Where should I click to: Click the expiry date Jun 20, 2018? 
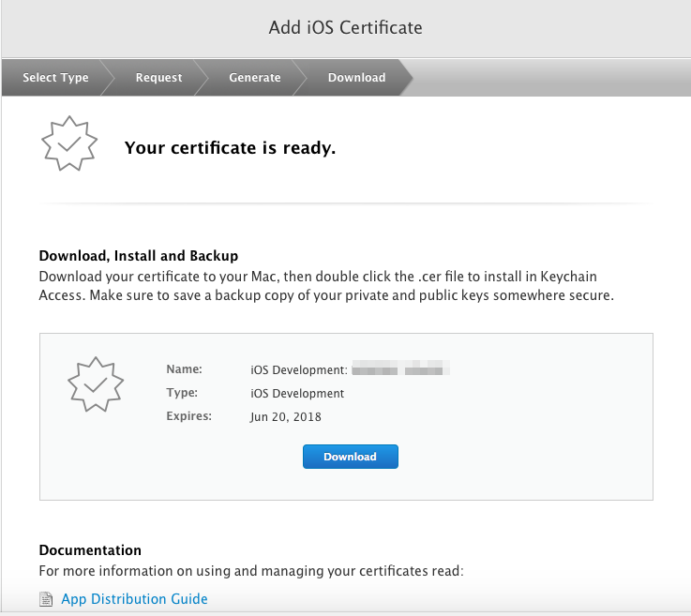point(286,417)
